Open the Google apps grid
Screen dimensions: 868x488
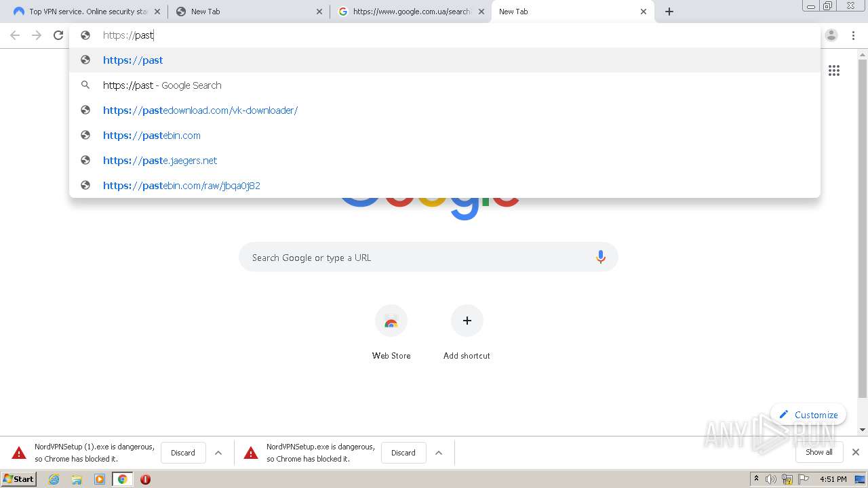834,70
